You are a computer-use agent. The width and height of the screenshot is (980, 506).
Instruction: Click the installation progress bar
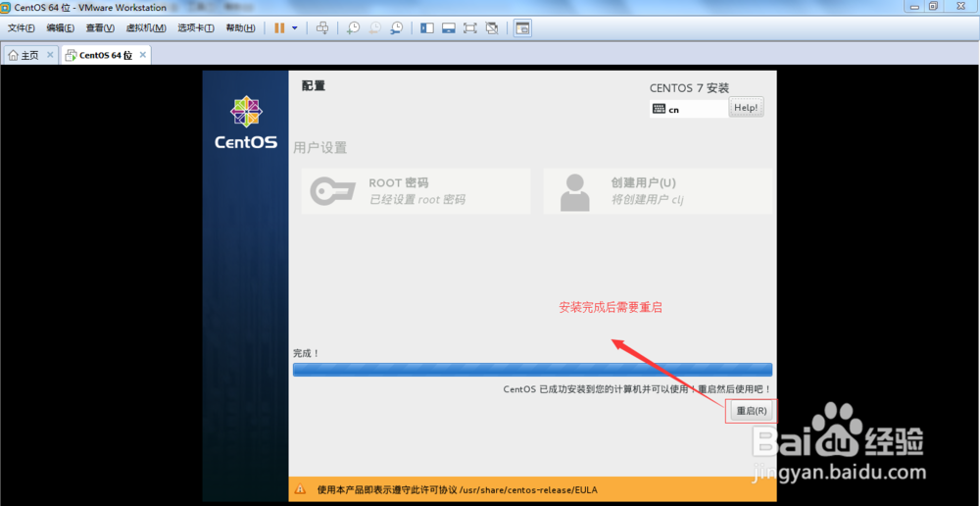pyautogui.click(x=532, y=369)
